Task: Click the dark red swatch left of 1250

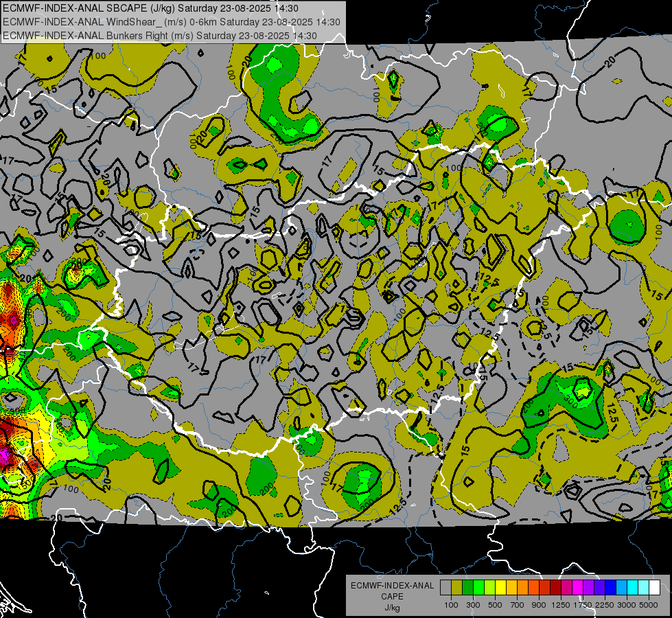Action: 555,588
